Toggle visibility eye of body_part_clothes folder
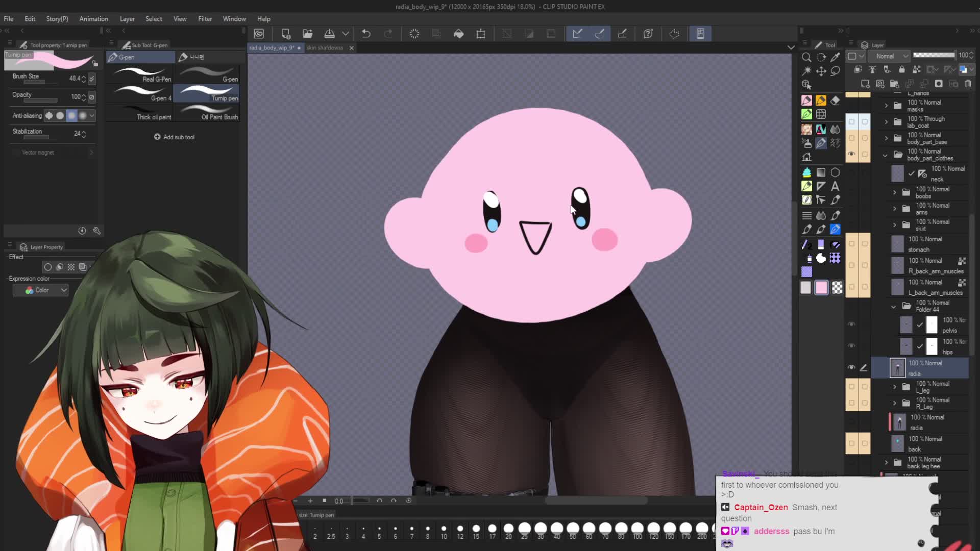 (851, 154)
